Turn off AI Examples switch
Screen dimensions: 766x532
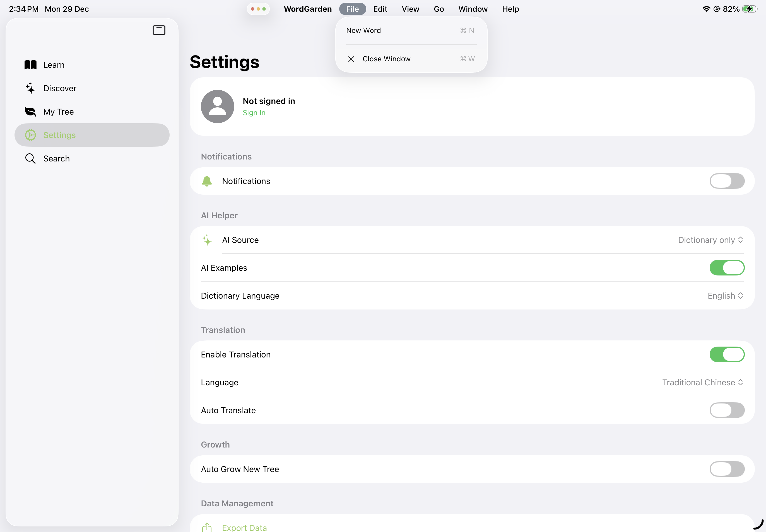(x=727, y=268)
